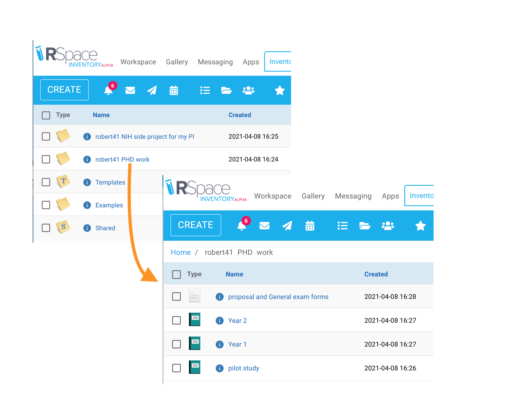
Task: Check the robert41 PHD work row
Action: pos(46,159)
